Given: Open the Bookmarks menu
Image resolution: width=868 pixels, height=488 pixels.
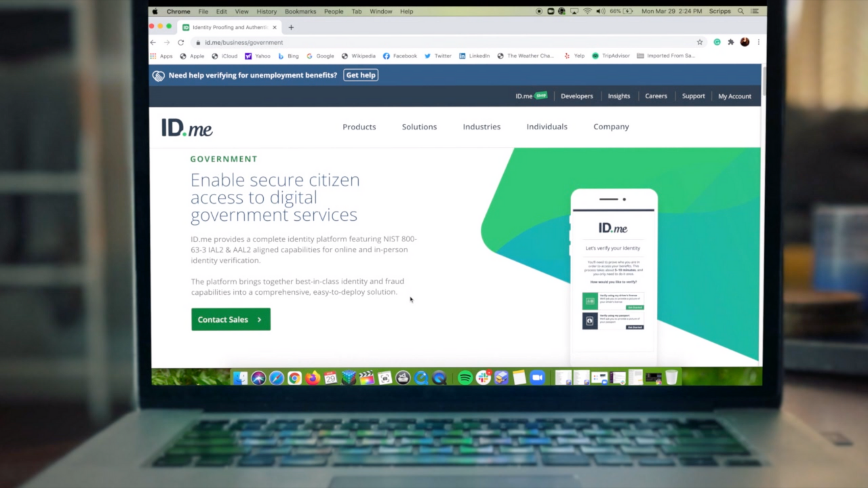Looking at the screenshot, I should (300, 12).
